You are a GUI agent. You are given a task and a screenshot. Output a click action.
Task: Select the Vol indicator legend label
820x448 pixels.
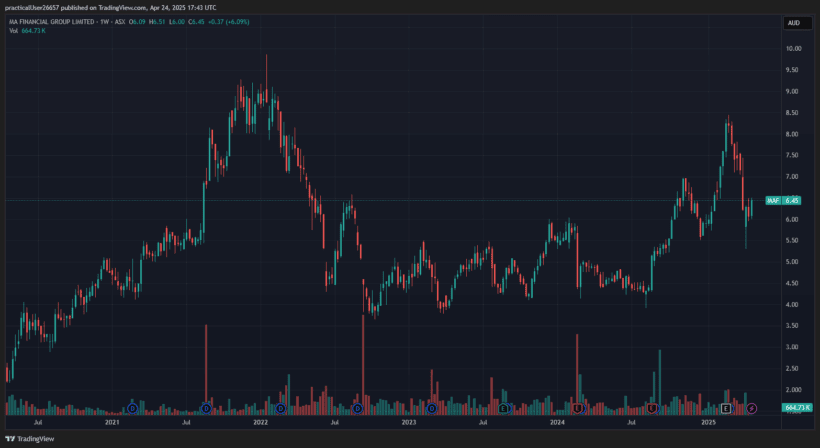tap(13, 31)
